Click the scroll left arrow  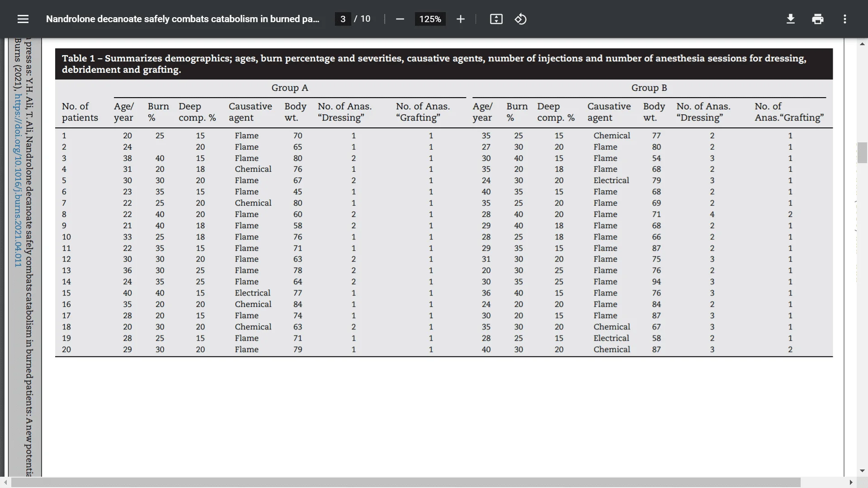pos(5,483)
